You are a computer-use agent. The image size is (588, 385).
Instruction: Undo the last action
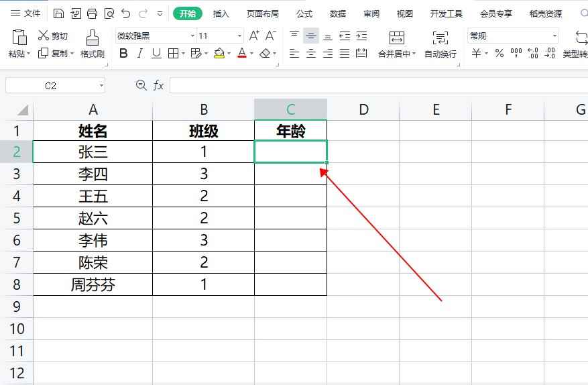(125, 13)
